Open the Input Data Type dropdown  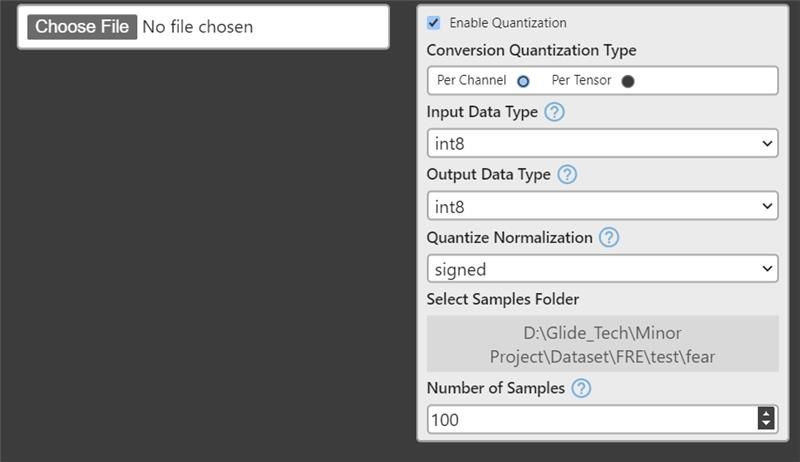tap(601, 144)
